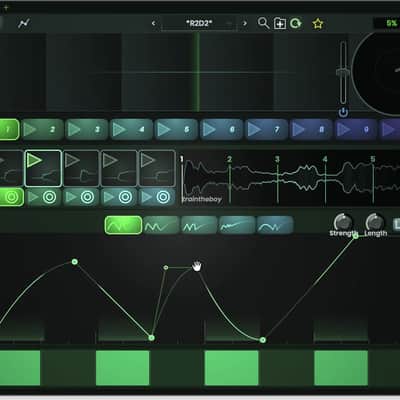The height and width of the screenshot is (400, 400).
Task: Click the Length knob
Action: pyautogui.click(x=375, y=221)
